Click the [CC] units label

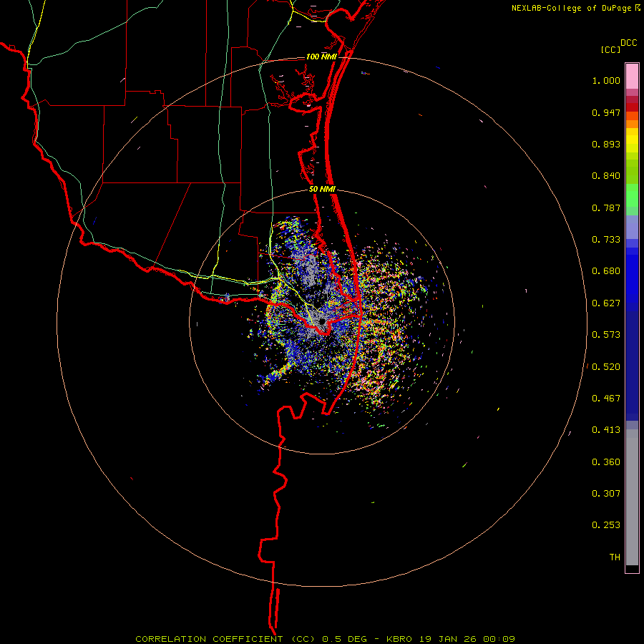click(610, 49)
